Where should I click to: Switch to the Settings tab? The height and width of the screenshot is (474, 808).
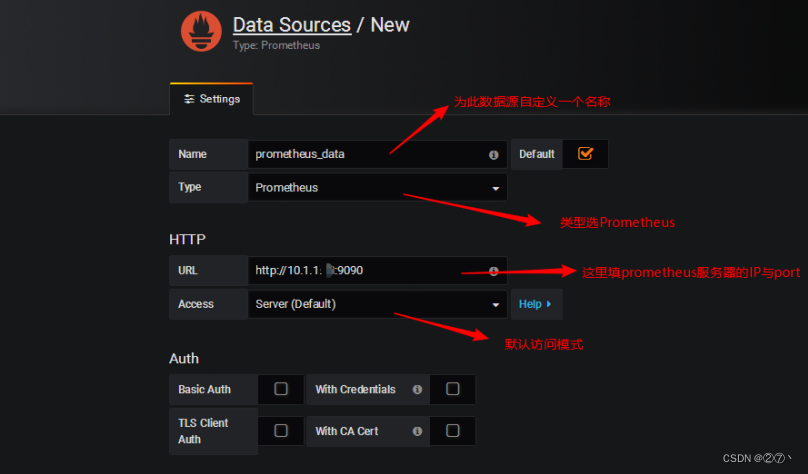coord(212,99)
